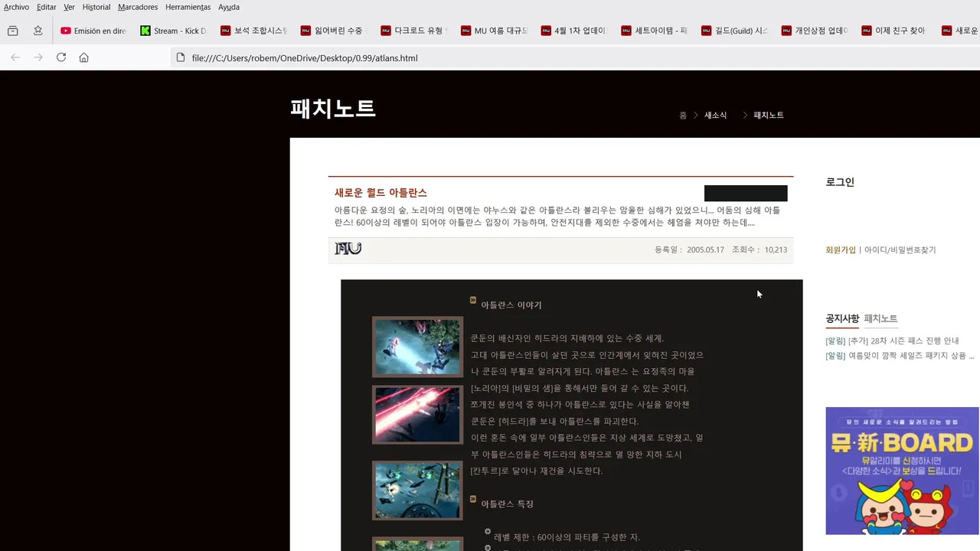Open the 28차 시즌 패스 진행 안내 notice
Image resolution: width=980 pixels, height=551 pixels.
(x=892, y=341)
